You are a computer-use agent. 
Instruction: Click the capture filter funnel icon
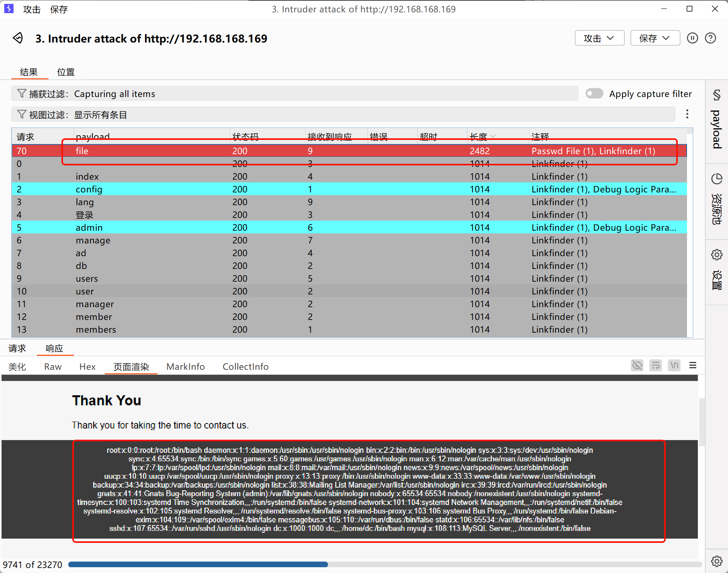[x=22, y=94]
